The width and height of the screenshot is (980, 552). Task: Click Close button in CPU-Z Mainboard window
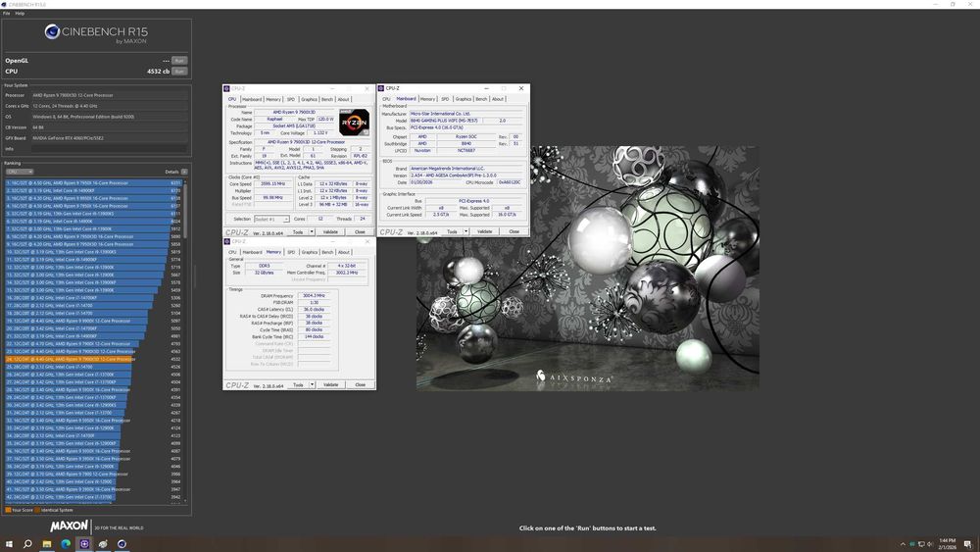pos(514,232)
